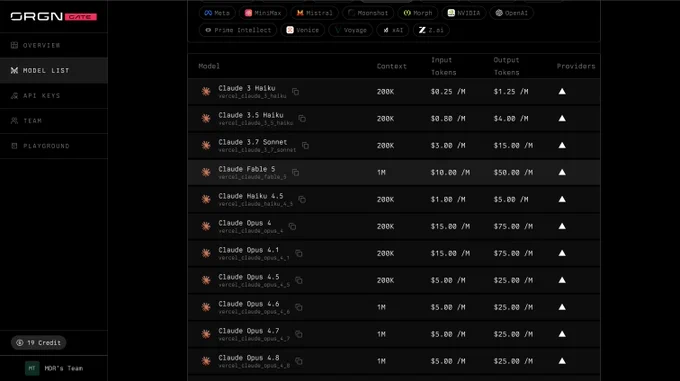Click Vercel provider icon for Claude Opus 4.1
The width and height of the screenshot is (680, 381).
tap(562, 253)
